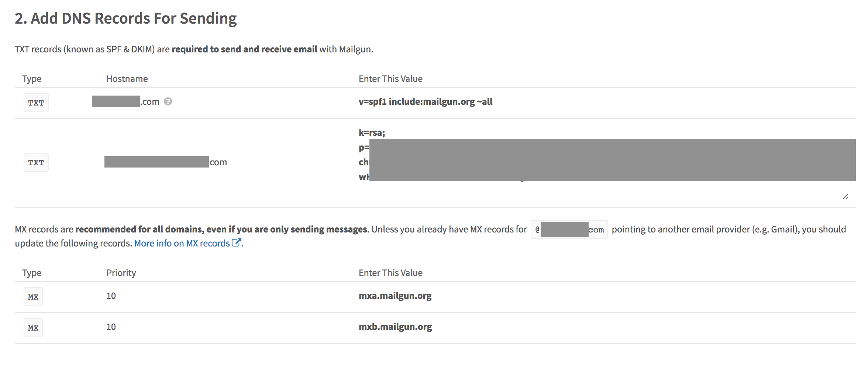868x369 pixels.
Task: Click the resize handle of the DKIM value box
Action: pos(845,197)
